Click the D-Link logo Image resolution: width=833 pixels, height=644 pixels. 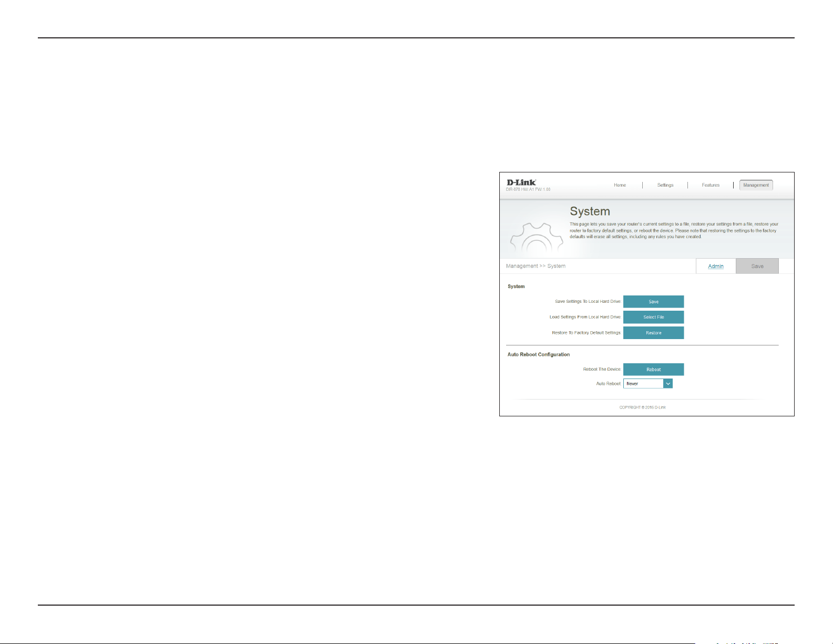coord(521,182)
